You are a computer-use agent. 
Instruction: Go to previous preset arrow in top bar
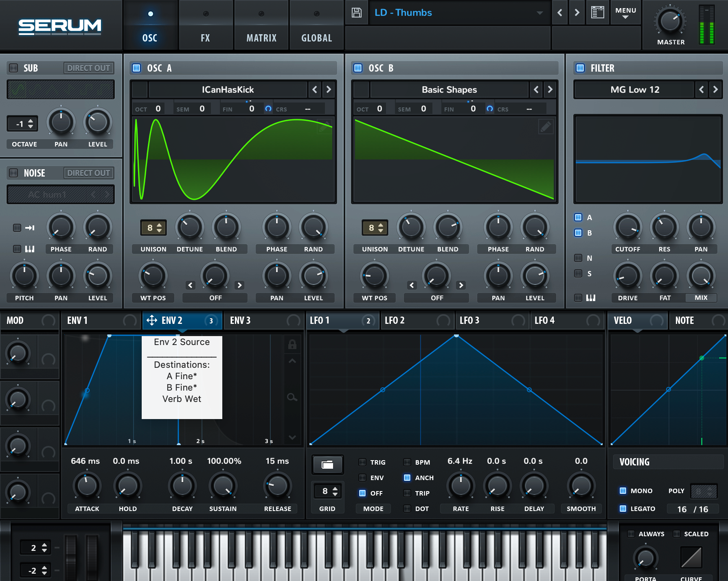[x=560, y=13]
